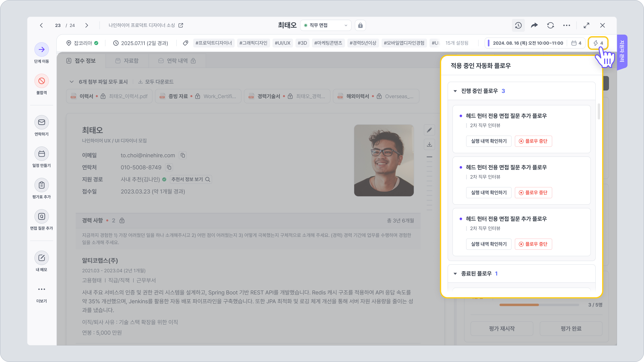
Task: Click 면접 질문 추가 icon
Action: pyautogui.click(x=41, y=216)
